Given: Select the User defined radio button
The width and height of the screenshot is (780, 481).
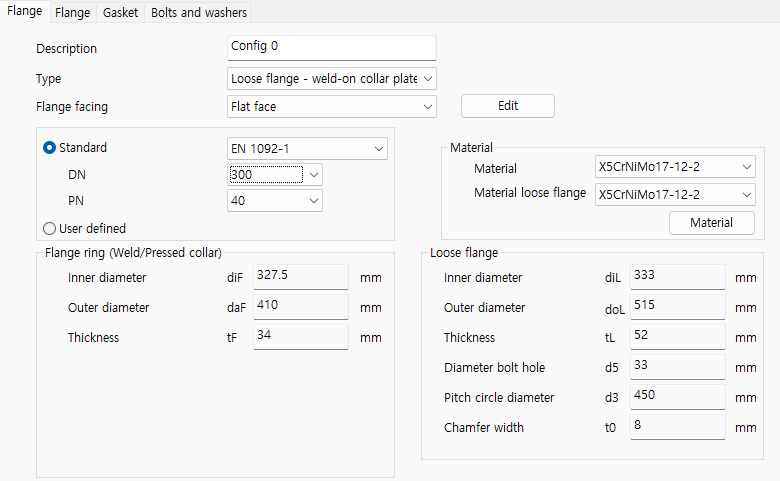Looking at the screenshot, I should (49, 228).
